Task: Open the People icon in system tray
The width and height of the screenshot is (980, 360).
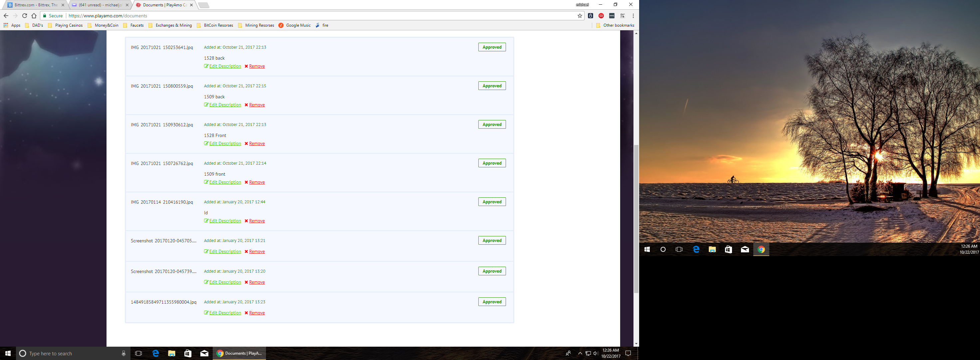Action: click(x=568, y=354)
